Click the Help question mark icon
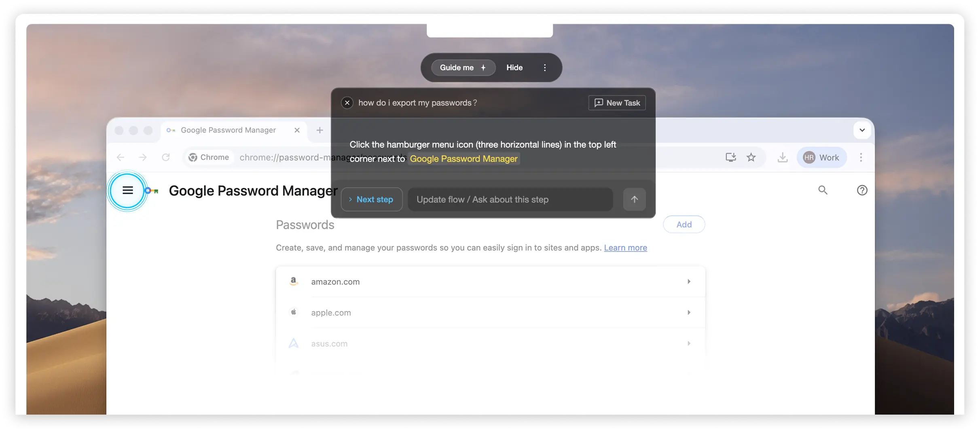Viewport: 980px width, 432px height. click(x=861, y=190)
